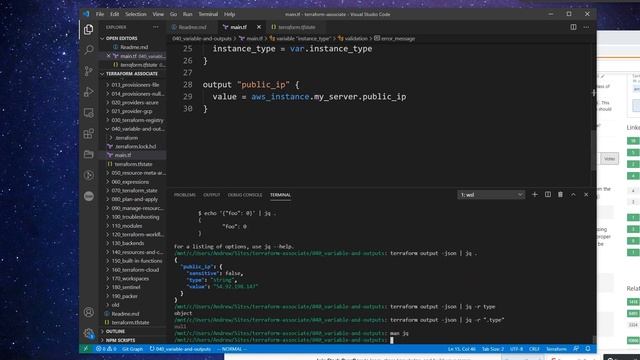
Task: Switch to the Debug Console tab
Action: 245,195
